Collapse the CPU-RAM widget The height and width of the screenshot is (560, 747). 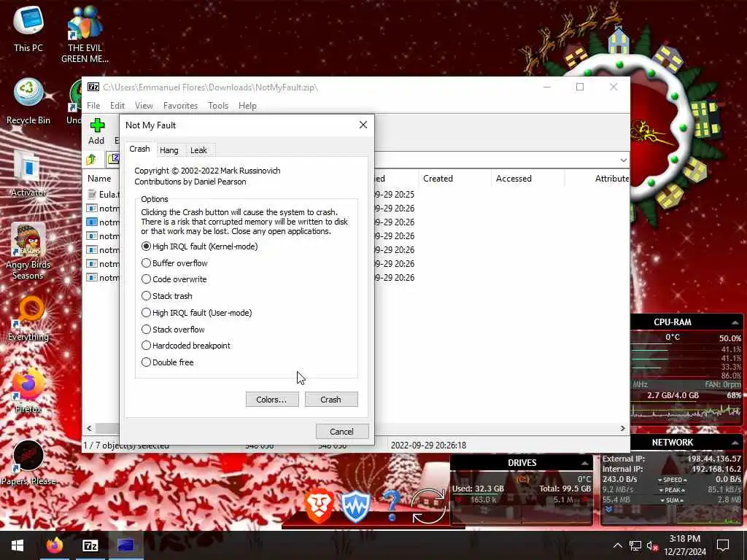[735, 322]
